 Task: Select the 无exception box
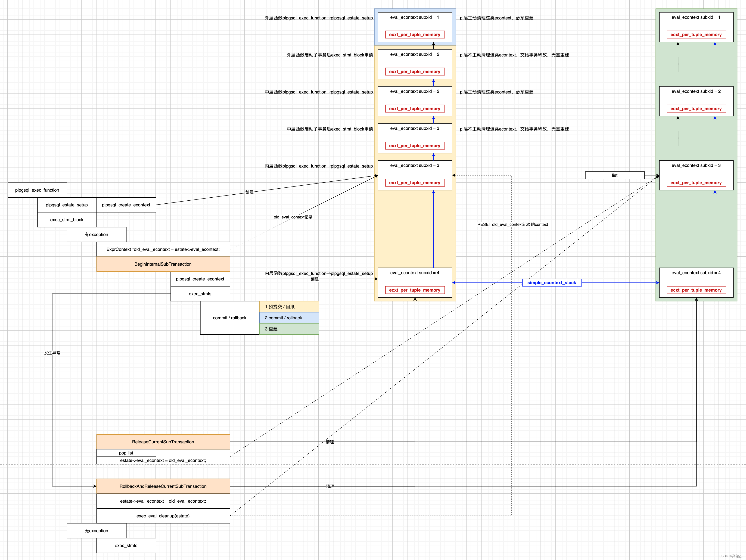pos(96,531)
